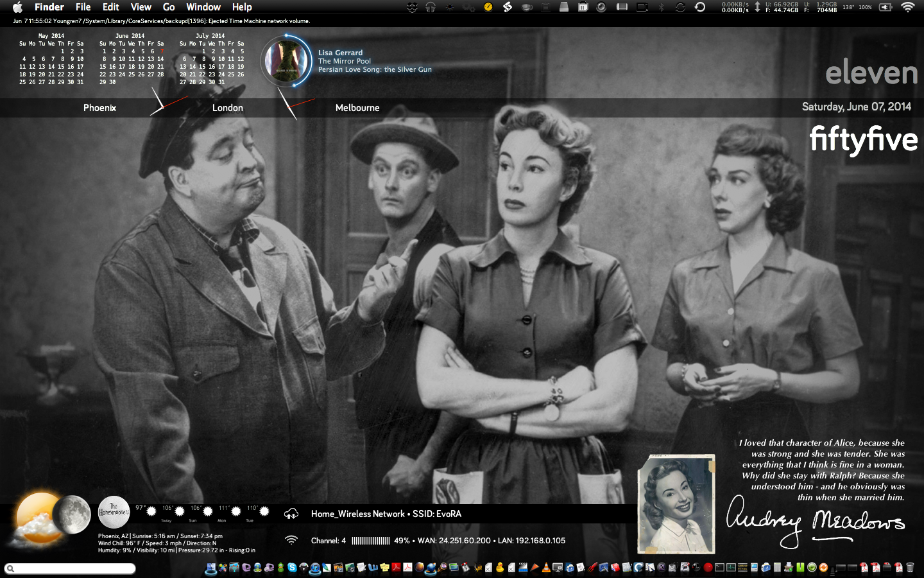This screenshot has height=578, width=924.
Task: Click the Wi-Fi signal strength 49% bar
Action: point(371,541)
